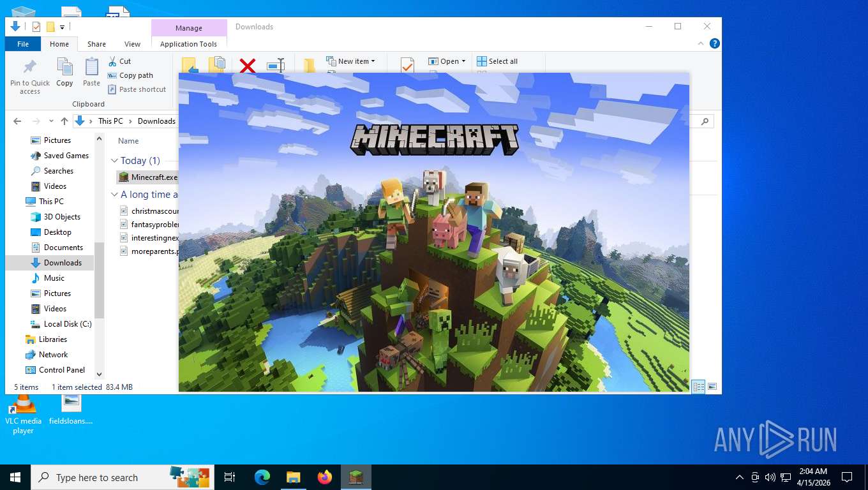Image resolution: width=868 pixels, height=490 pixels.
Task: Open the New item dropdown
Action: (350, 61)
